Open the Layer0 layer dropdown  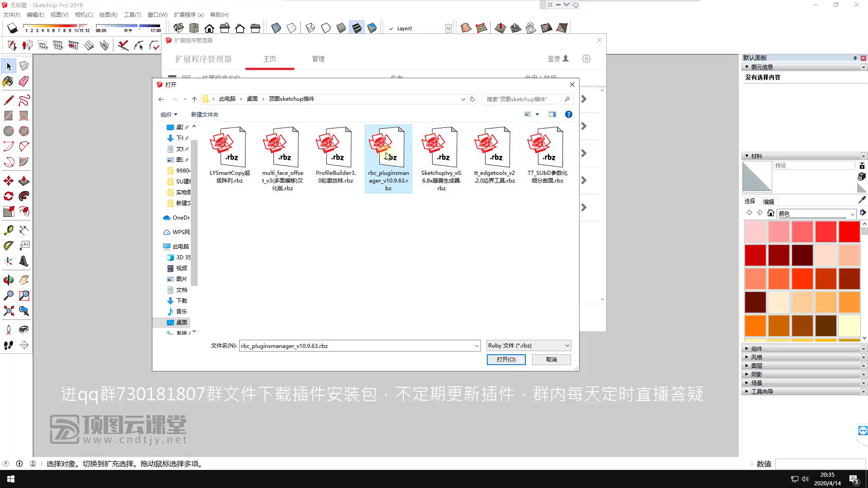click(x=448, y=28)
